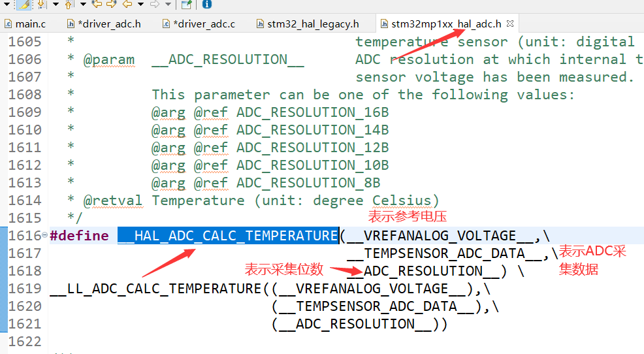Open the leftmost toolbar dropdown arrow
The image size is (644, 354).
[7, 5]
